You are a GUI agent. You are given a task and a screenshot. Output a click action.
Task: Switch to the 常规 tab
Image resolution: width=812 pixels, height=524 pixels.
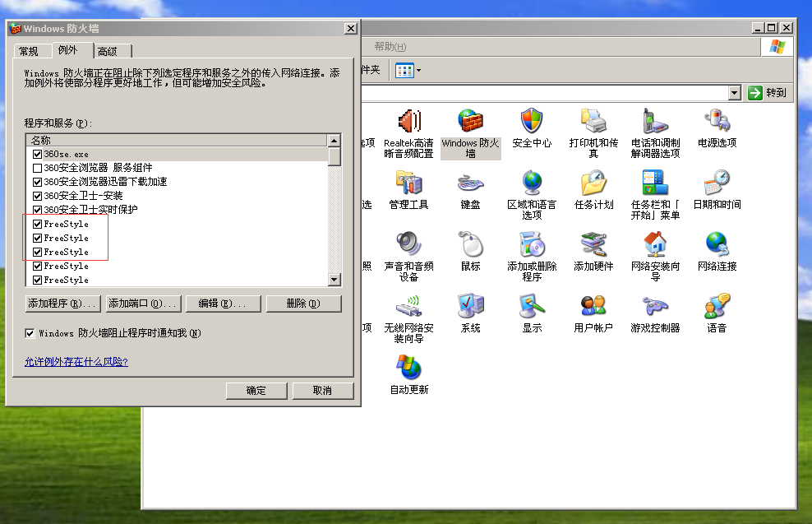pyautogui.click(x=29, y=51)
